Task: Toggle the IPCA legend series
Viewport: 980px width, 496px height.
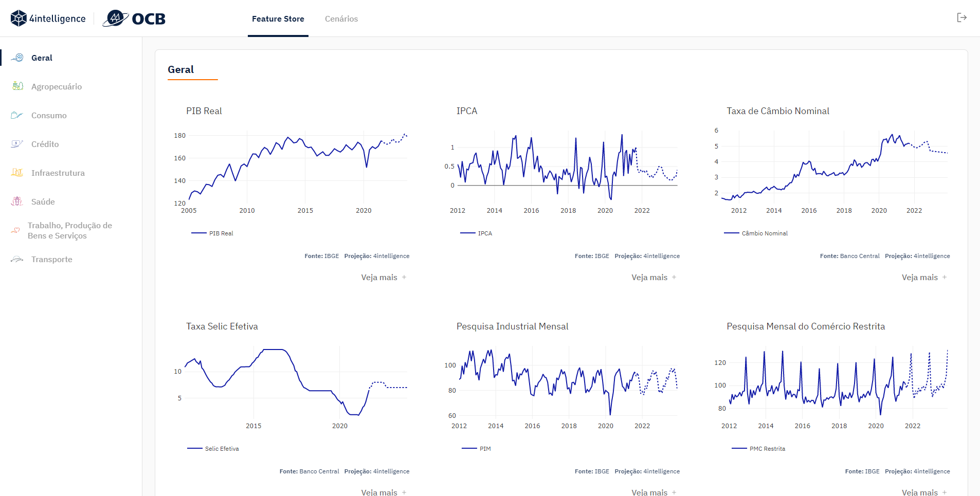Action: tap(476, 233)
